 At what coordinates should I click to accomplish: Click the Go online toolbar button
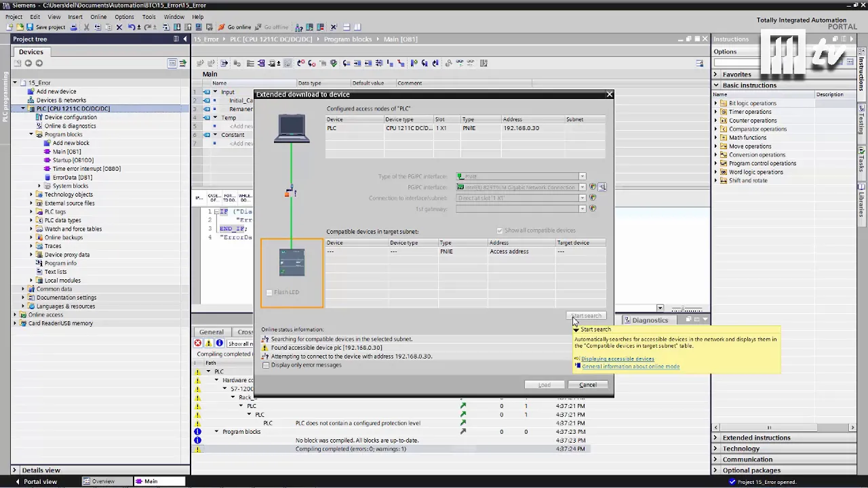pyautogui.click(x=235, y=27)
